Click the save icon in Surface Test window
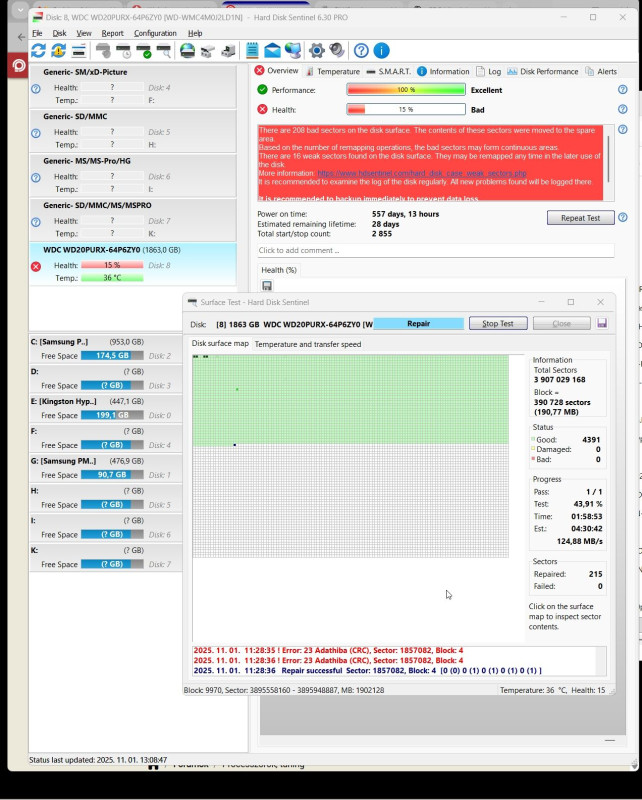642x800 pixels. point(602,323)
